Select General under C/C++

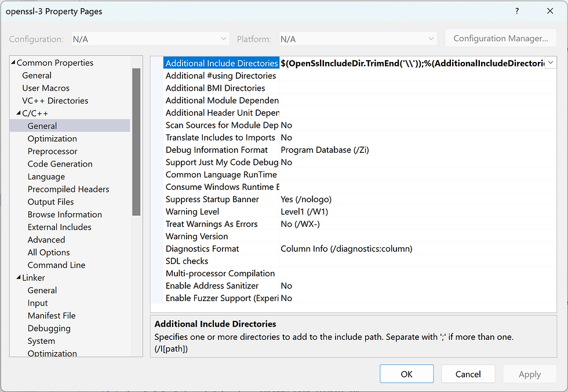pyautogui.click(x=42, y=126)
